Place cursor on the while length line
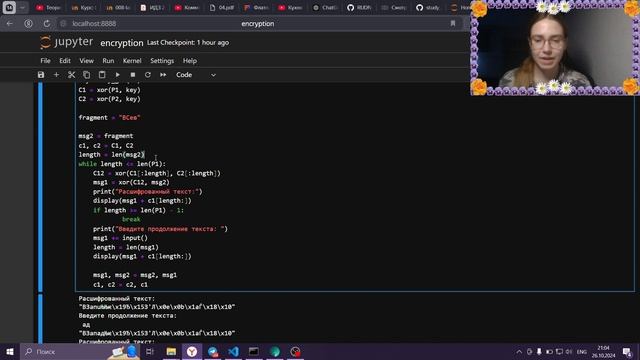The height and width of the screenshot is (360, 640). 122,164
